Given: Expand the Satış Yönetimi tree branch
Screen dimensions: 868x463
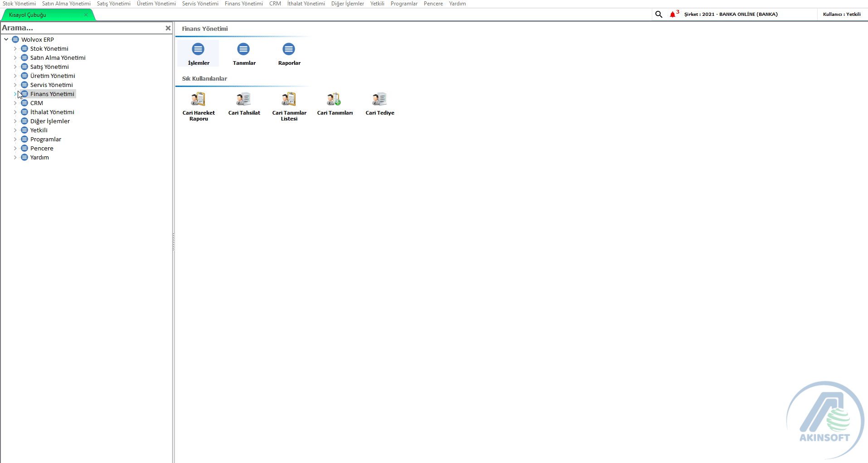Looking at the screenshot, I should coord(15,67).
